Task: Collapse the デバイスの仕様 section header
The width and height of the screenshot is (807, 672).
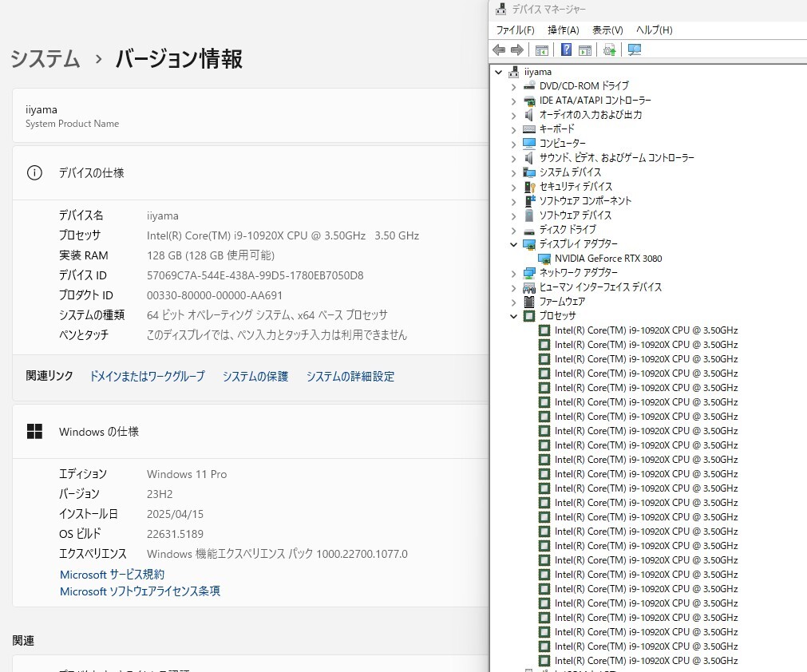Action: point(250,173)
